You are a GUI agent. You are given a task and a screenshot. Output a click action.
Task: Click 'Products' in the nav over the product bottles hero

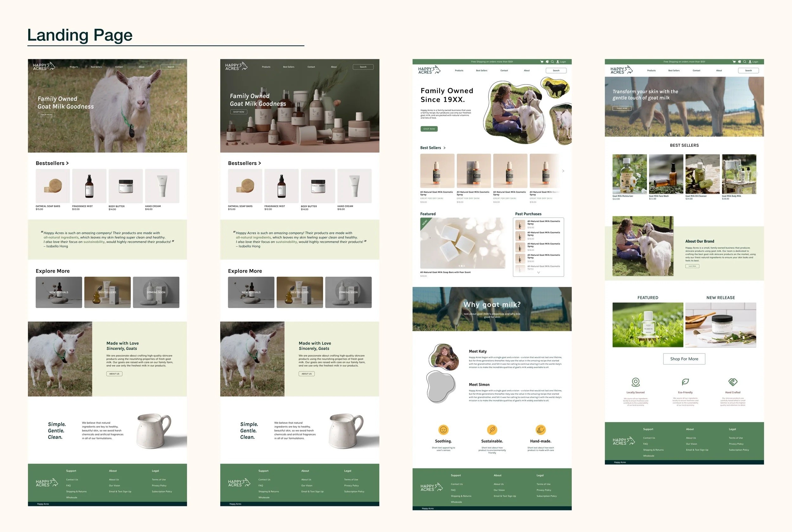(x=266, y=67)
